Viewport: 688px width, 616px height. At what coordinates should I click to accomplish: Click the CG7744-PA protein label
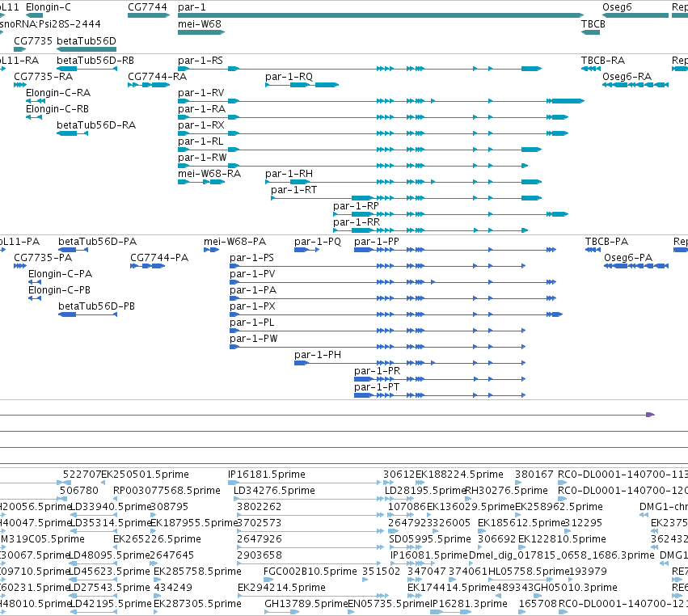click(x=159, y=258)
